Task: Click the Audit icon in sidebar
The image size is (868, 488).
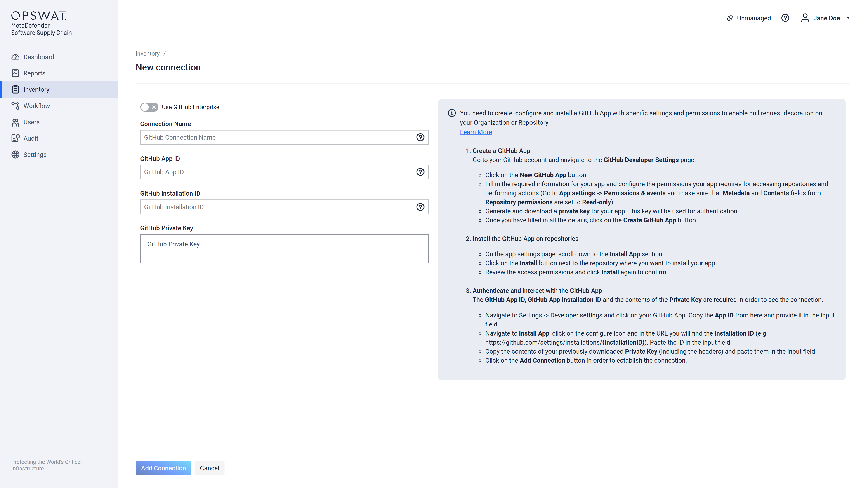Action: point(15,138)
